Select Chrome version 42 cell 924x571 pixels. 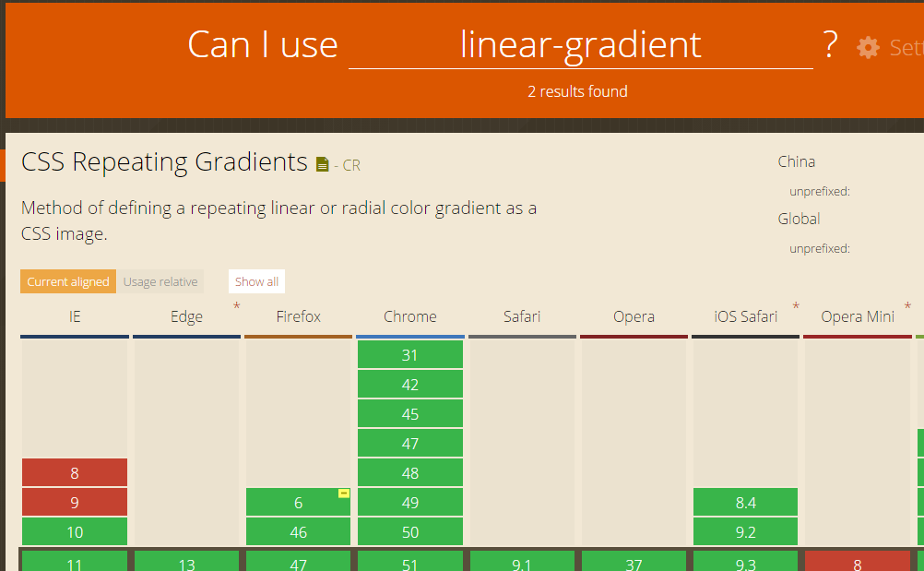(x=410, y=384)
